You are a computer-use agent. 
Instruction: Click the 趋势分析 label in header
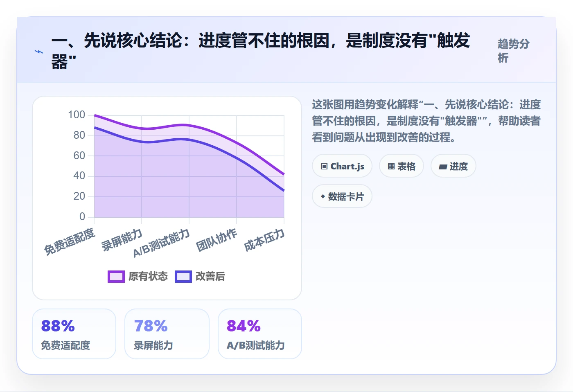pyautogui.click(x=514, y=51)
